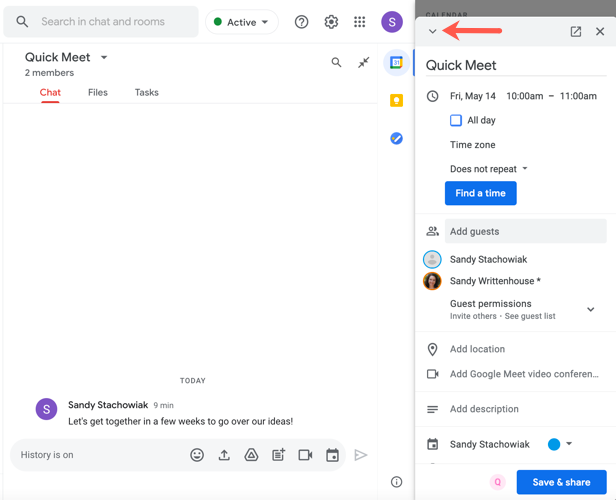
Task: Open Quick Meet room name dropdown
Action: (x=104, y=57)
